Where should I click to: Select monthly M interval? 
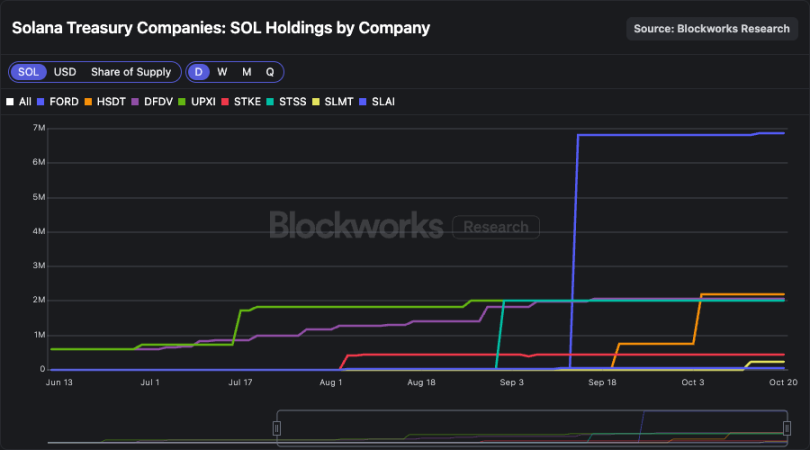coord(246,72)
